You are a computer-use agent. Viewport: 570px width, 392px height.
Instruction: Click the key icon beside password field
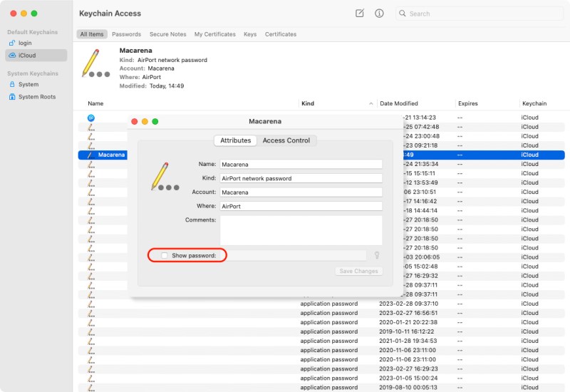point(377,255)
